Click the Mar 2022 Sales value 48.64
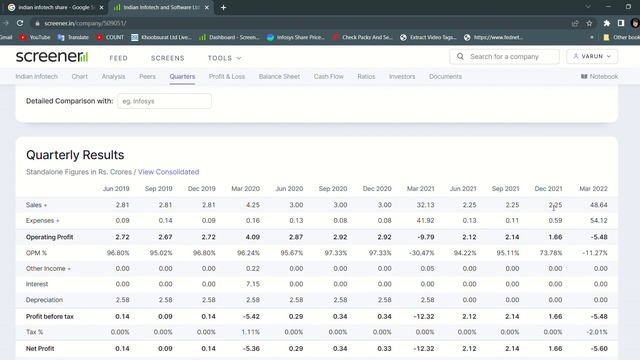640x360 pixels. [x=598, y=205]
